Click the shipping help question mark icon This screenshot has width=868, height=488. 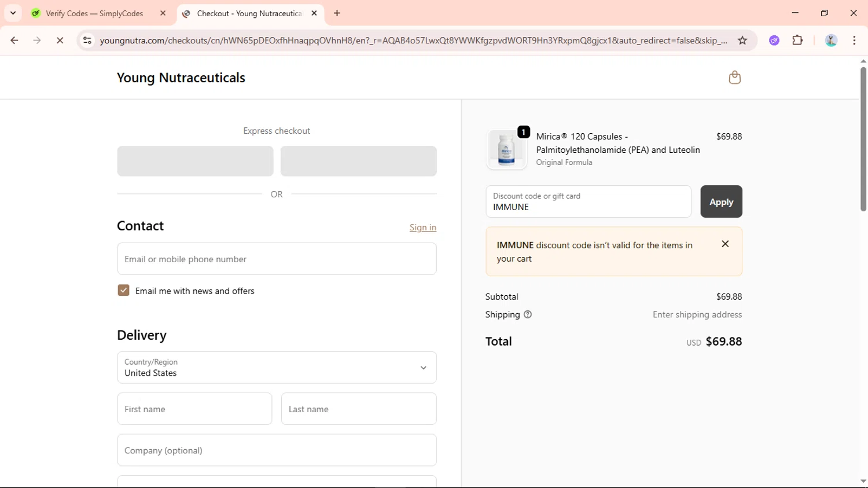[528, 314]
